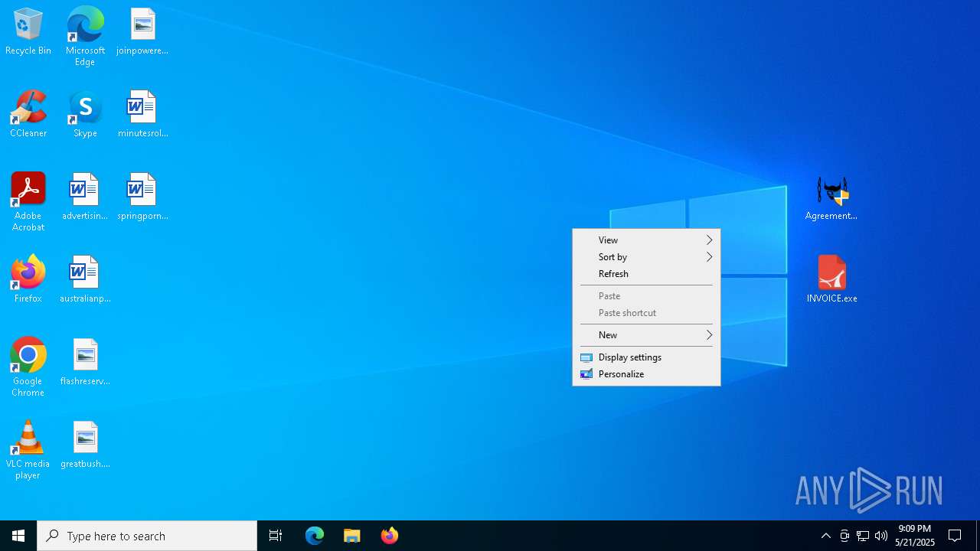The image size is (980, 551).
Task: Open File Explorer from the taskbar
Action: (352, 536)
